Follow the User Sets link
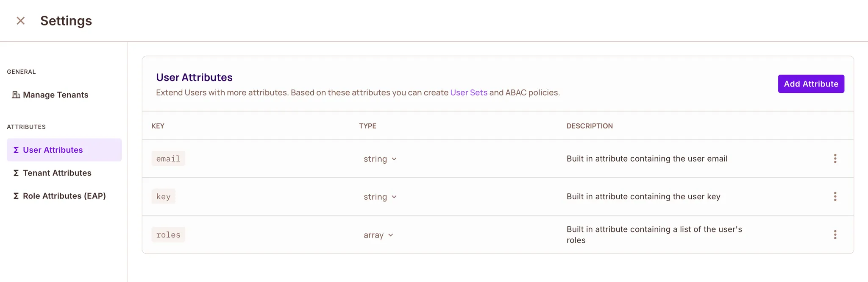 [x=468, y=92]
